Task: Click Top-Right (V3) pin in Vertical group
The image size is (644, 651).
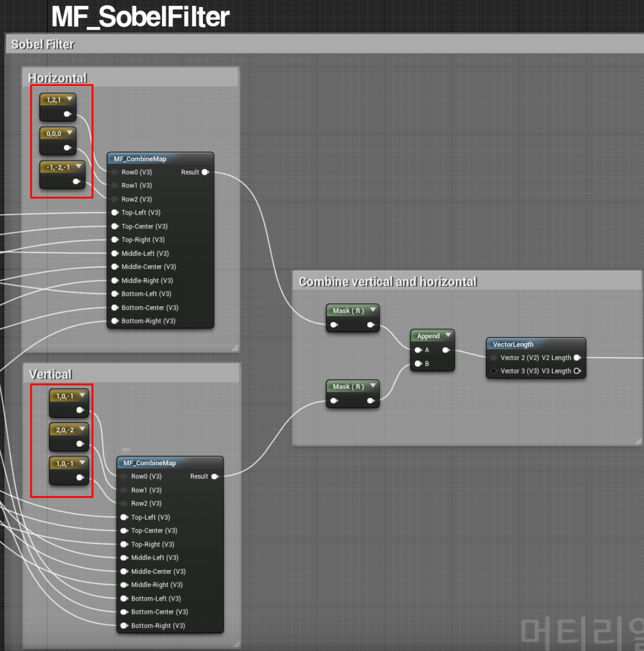Action: 124,544
